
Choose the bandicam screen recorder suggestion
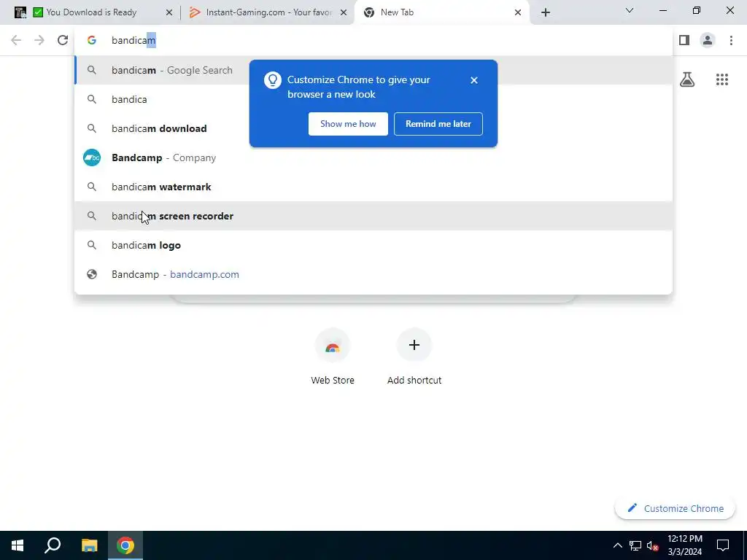pos(373,216)
